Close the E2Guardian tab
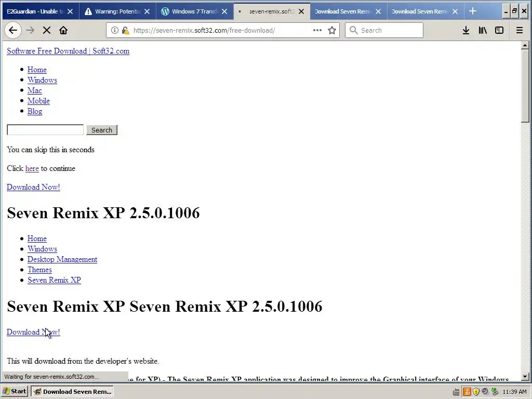The width and height of the screenshot is (532, 399). point(70,11)
